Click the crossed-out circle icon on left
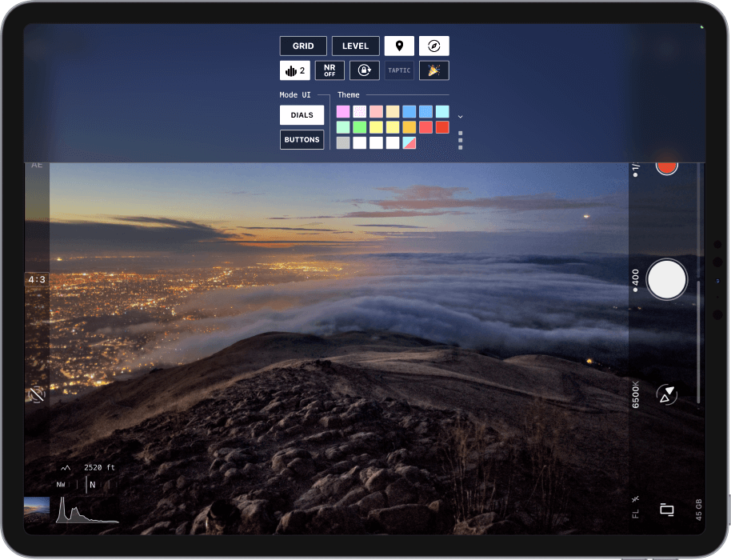 (x=36, y=394)
